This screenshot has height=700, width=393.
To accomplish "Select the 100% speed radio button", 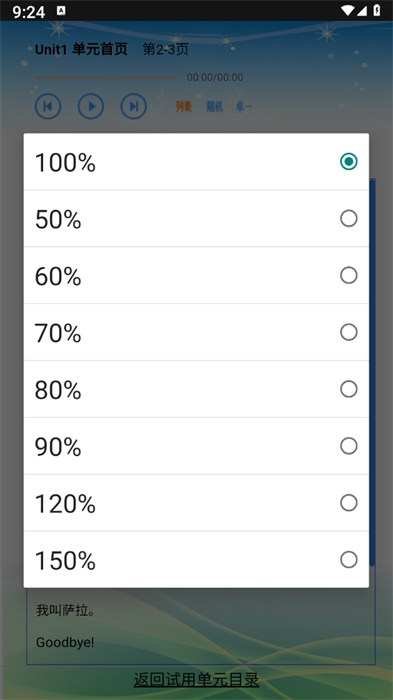I will tap(348, 161).
